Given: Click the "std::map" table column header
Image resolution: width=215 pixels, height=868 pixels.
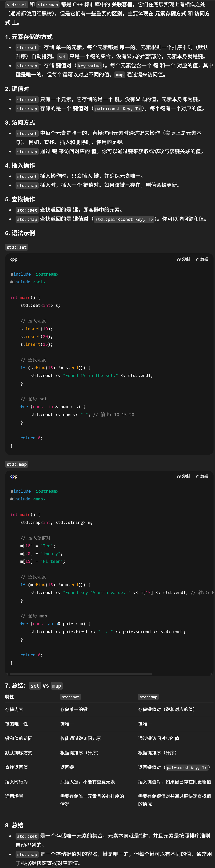Looking at the screenshot, I should [149, 697].
